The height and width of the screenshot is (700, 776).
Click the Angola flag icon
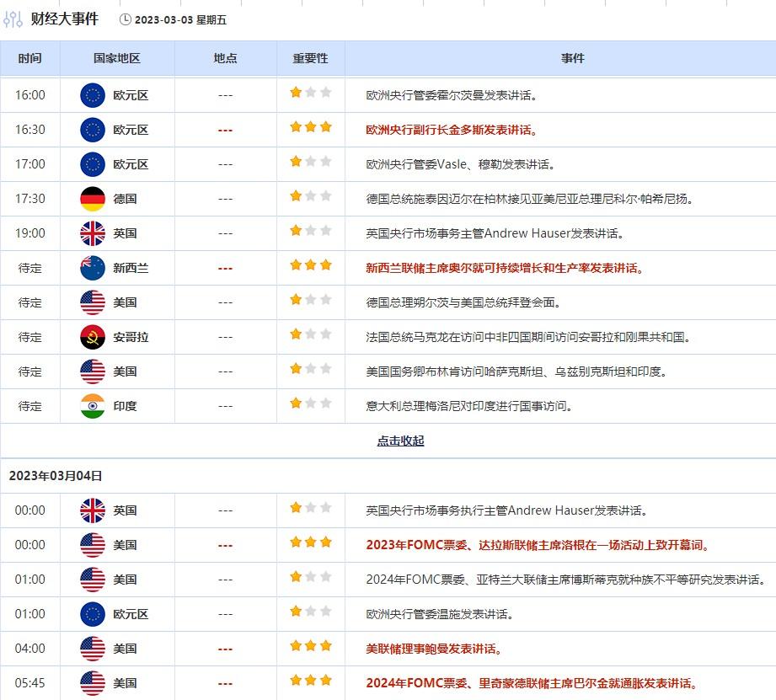coord(93,337)
